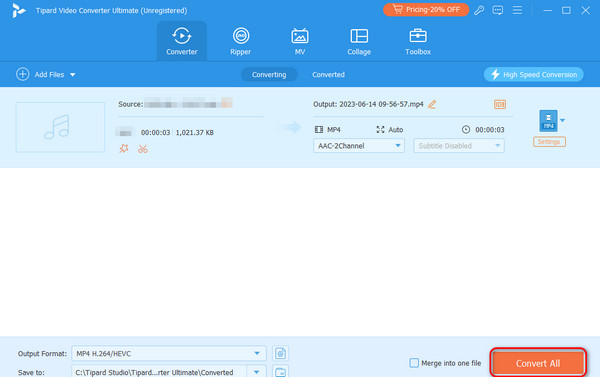Open the Toolbox tab
Screen dimensions: 600x377
point(418,41)
